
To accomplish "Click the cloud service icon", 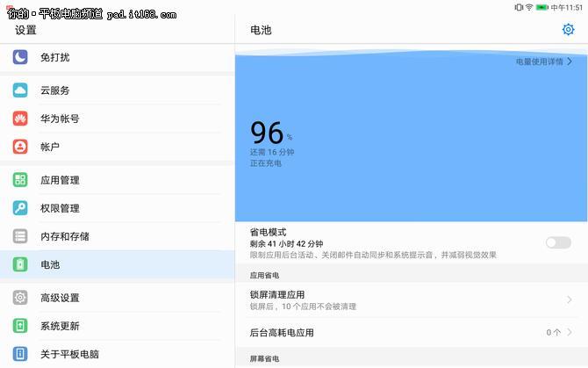I will pyautogui.click(x=20, y=90).
